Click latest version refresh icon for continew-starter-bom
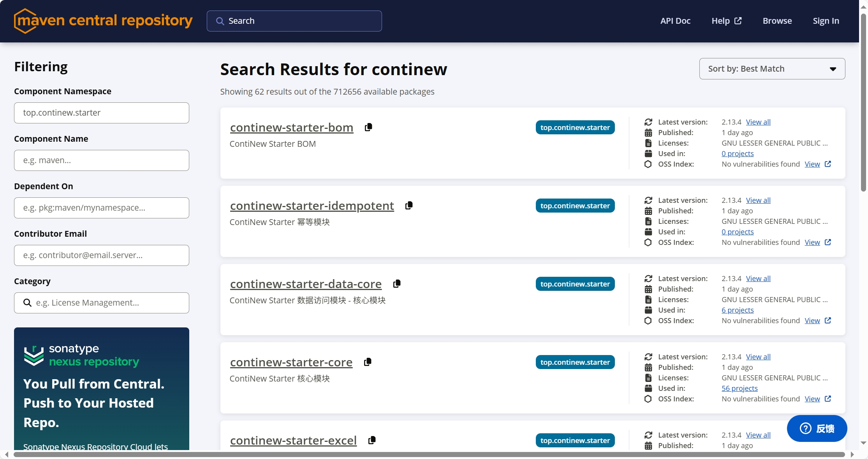 tap(648, 122)
